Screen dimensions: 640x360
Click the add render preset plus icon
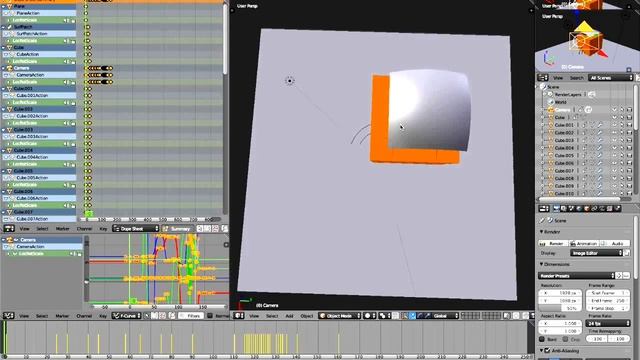(x=619, y=276)
